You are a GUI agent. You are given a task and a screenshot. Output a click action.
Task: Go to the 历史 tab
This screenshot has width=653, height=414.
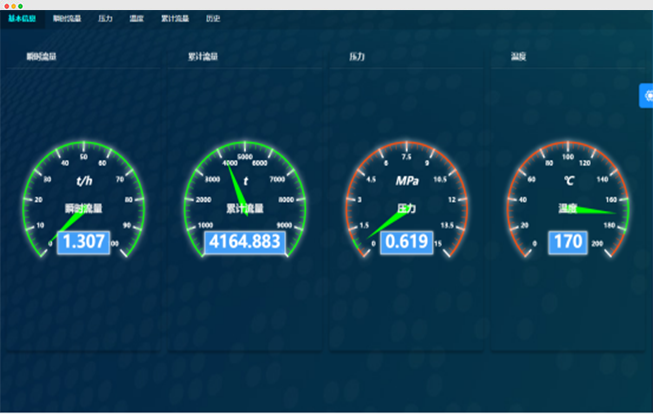point(213,19)
